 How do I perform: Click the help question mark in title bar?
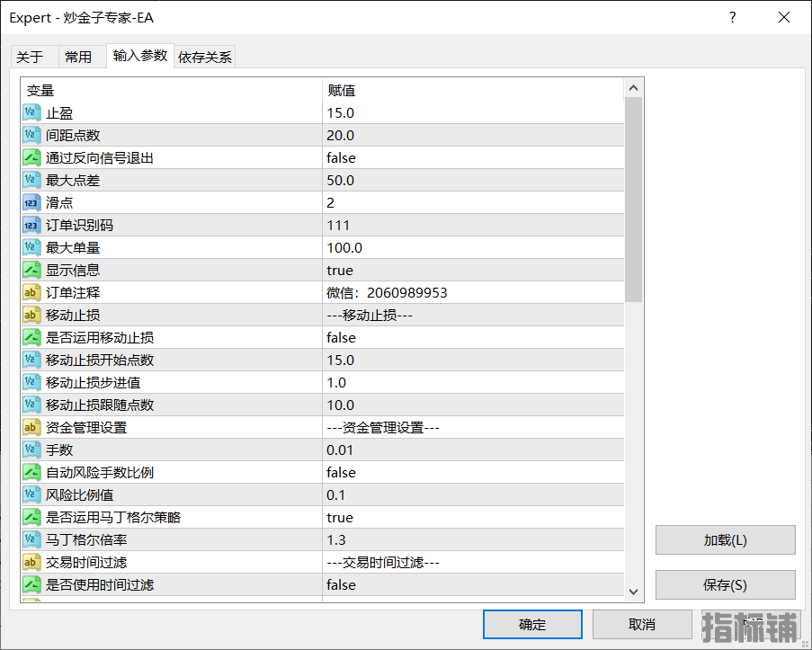(732, 18)
